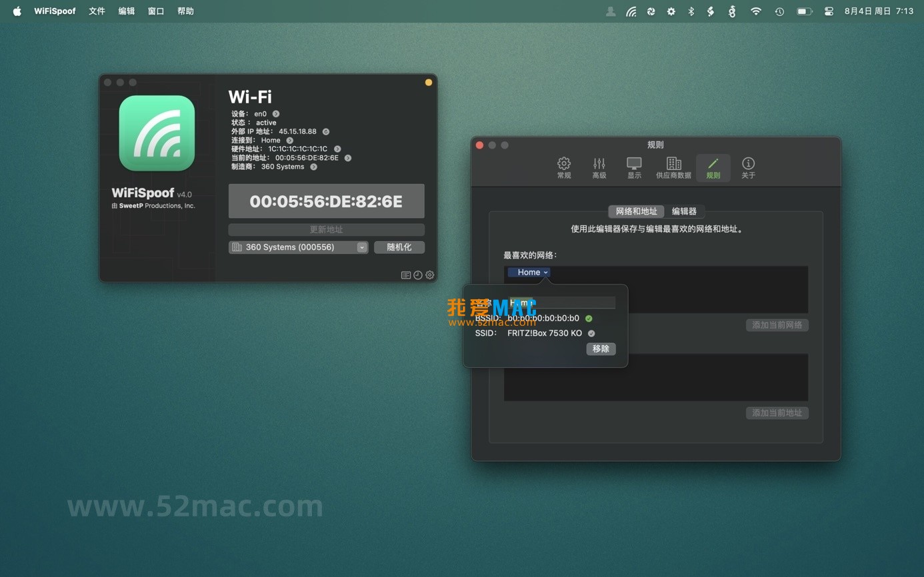Click the settings gear in WiFiSpoof window

coord(430,275)
